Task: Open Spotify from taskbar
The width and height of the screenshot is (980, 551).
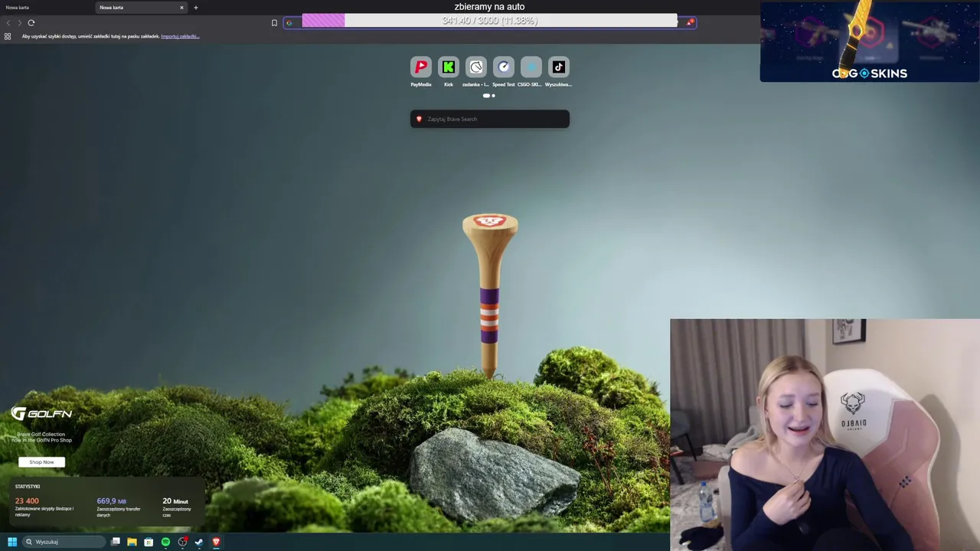Action: [x=165, y=542]
